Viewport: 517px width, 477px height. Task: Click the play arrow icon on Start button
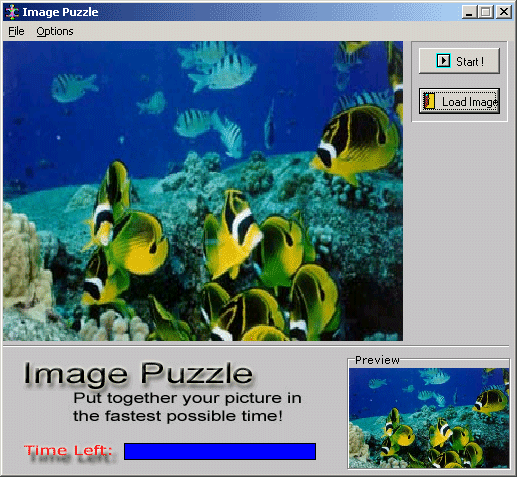pos(443,61)
